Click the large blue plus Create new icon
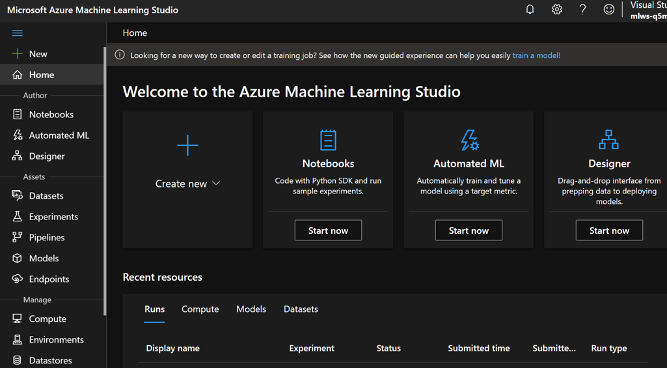Viewport: 667px width, 368px height. click(188, 145)
